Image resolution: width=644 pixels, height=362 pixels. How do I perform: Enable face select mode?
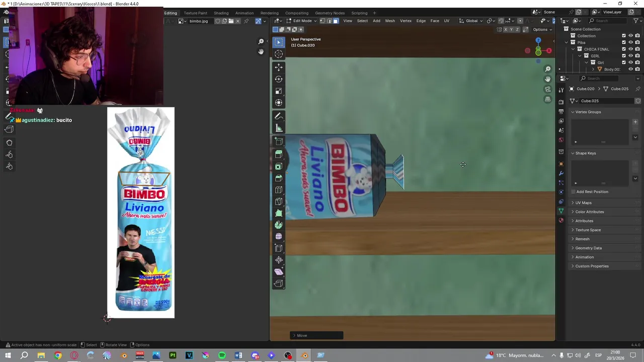[x=336, y=21]
